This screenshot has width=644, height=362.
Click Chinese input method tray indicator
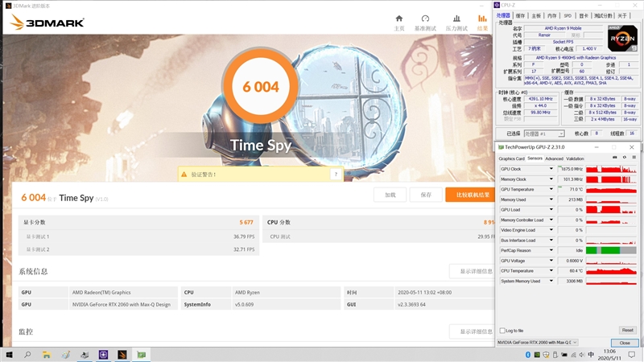click(591, 355)
